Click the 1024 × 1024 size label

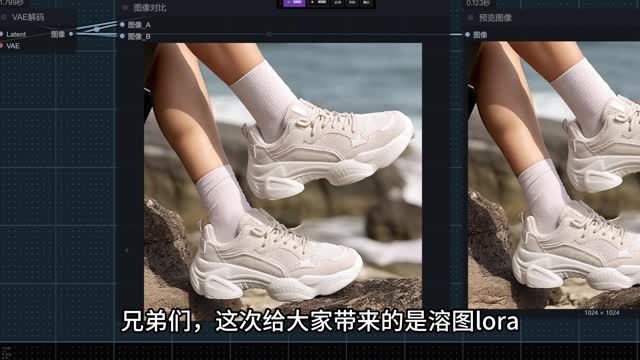pyautogui.click(x=602, y=313)
